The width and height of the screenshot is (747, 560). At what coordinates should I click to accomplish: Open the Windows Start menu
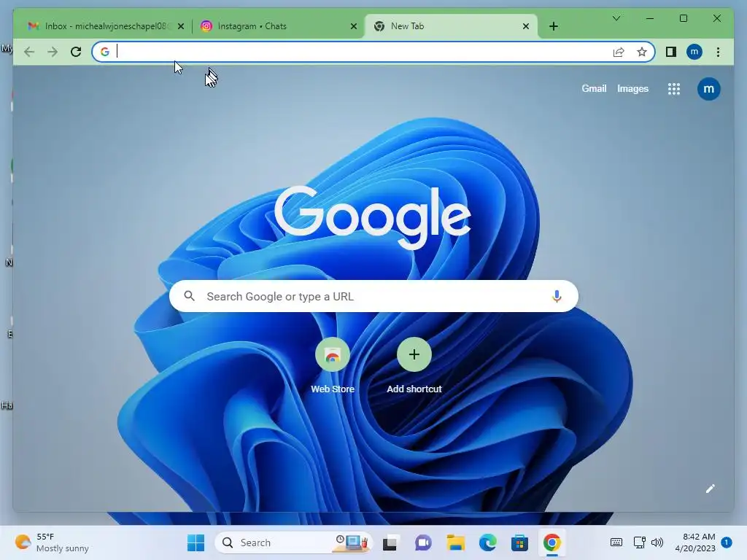click(x=196, y=542)
